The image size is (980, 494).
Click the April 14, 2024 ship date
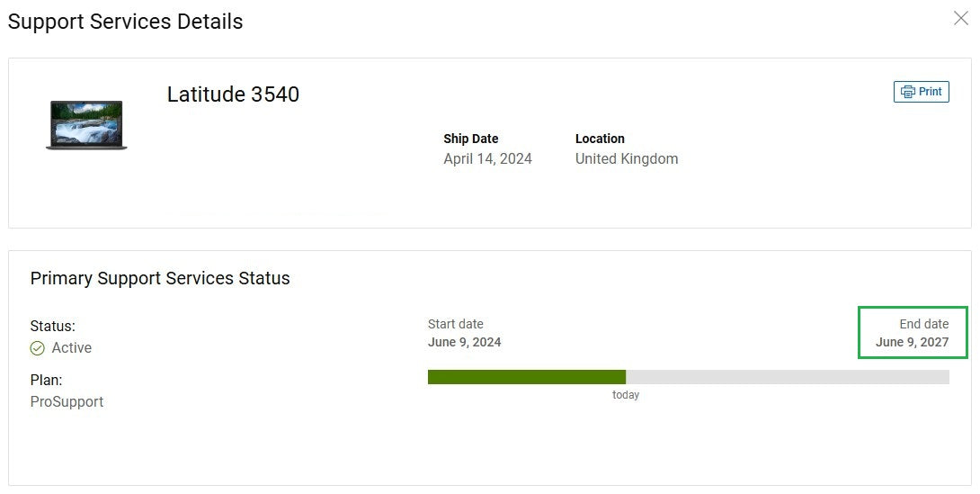coord(487,159)
